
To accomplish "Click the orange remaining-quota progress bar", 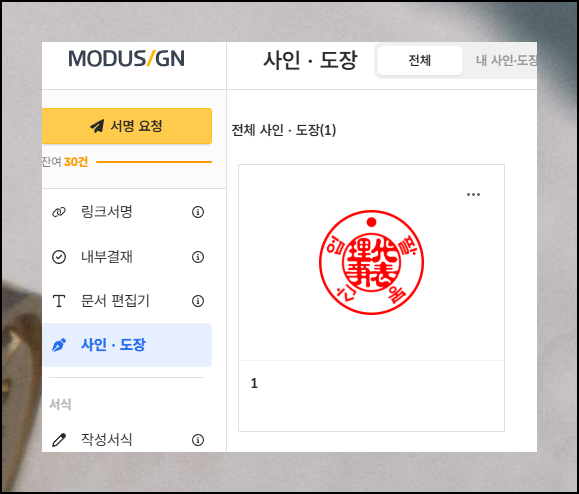I will tap(154, 162).
